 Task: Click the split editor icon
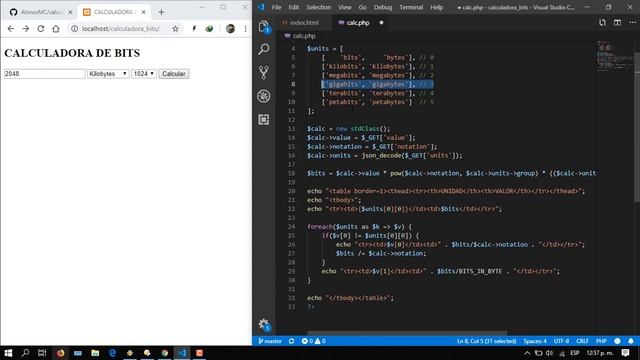(x=617, y=22)
